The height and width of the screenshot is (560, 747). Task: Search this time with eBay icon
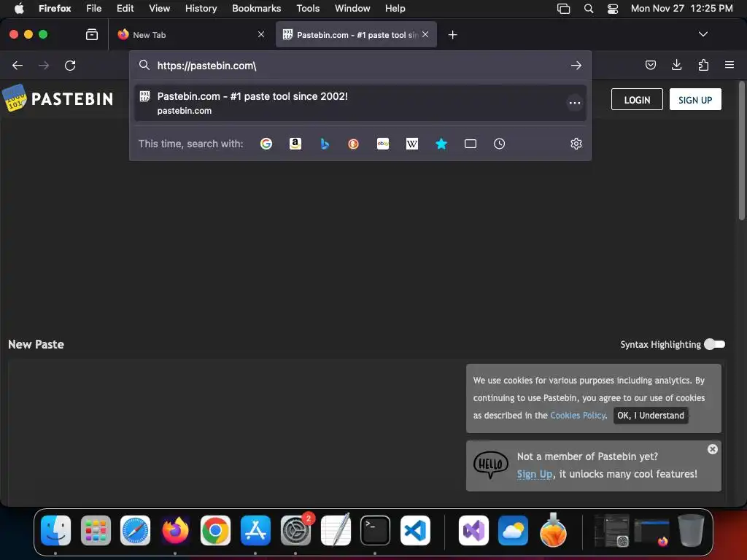click(x=383, y=144)
